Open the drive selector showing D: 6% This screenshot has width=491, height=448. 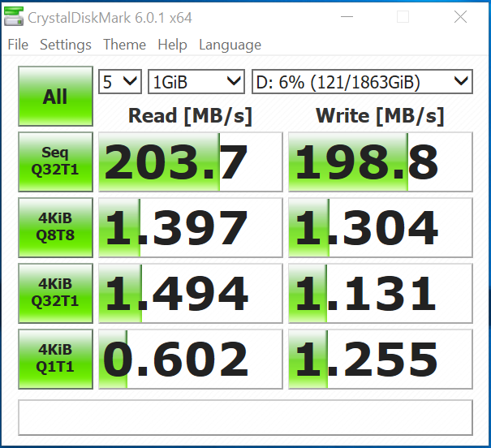(362, 82)
